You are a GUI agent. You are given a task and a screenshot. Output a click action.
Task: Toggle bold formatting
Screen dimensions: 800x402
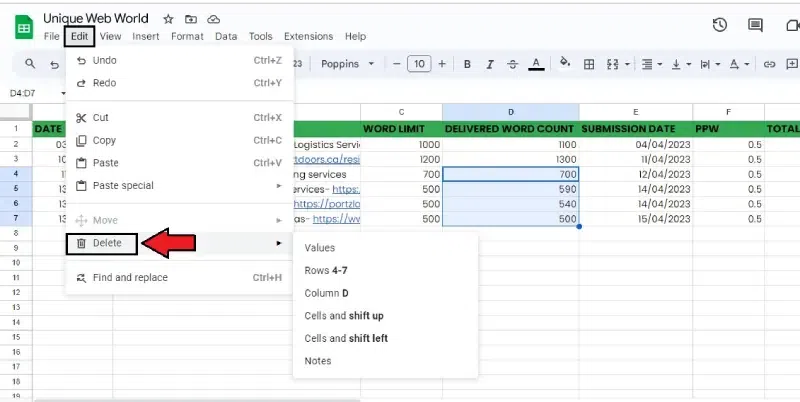coord(467,64)
